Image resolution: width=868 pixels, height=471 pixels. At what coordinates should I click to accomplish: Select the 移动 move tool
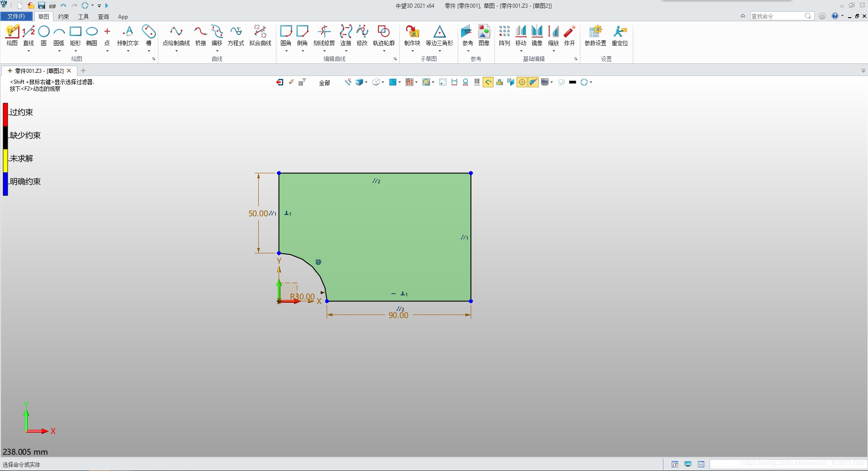click(x=521, y=35)
